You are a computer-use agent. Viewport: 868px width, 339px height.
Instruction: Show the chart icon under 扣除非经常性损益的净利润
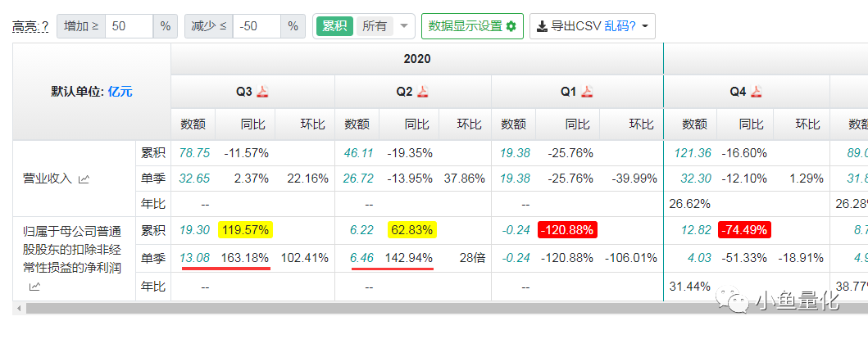point(34,286)
